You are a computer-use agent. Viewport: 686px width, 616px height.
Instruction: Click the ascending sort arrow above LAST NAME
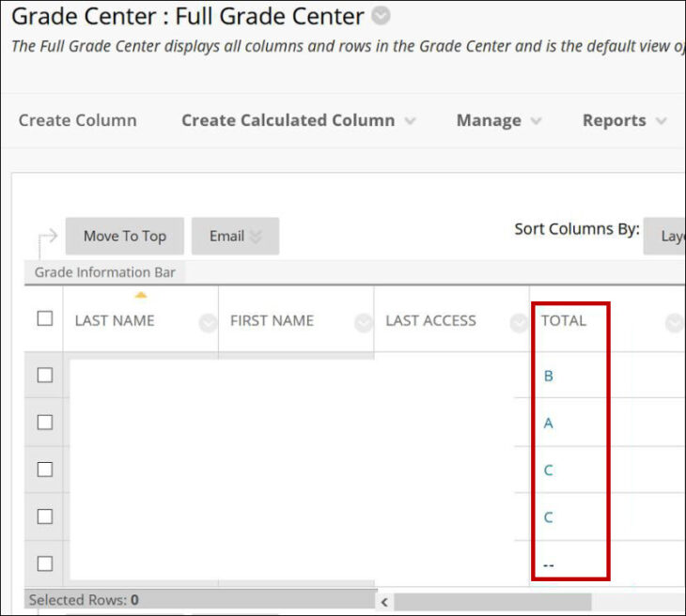click(140, 295)
